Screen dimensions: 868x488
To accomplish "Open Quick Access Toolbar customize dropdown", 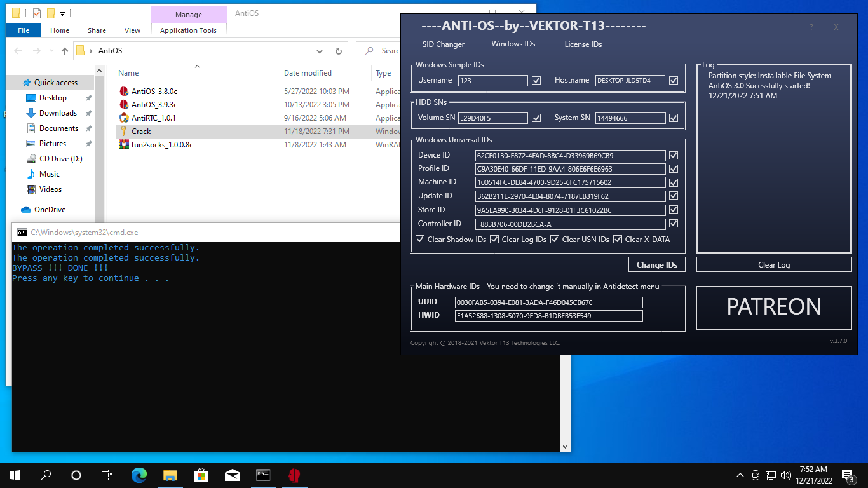I will coord(62,13).
